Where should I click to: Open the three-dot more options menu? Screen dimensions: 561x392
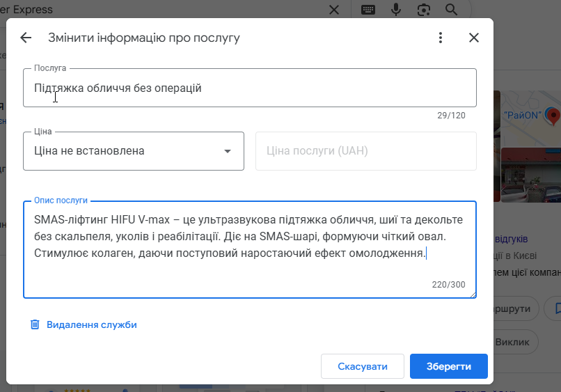pos(441,38)
